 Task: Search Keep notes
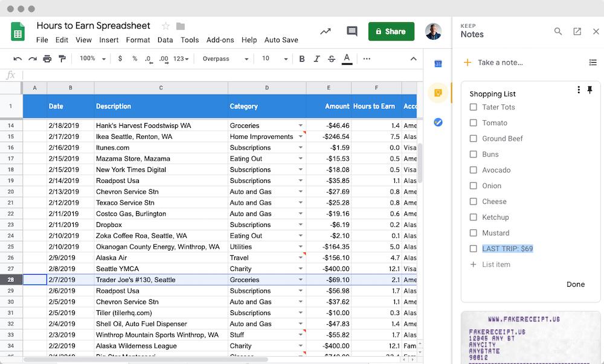click(x=557, y=31)
